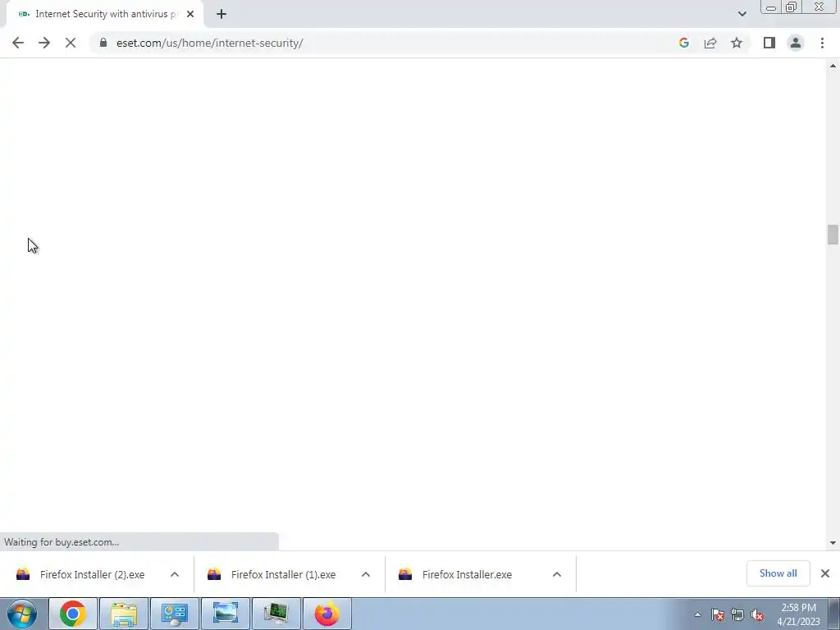Screen dimensions: 840x630
Task: Close the downloads bar
Action: pyautogui.click(x=825, y=573)
